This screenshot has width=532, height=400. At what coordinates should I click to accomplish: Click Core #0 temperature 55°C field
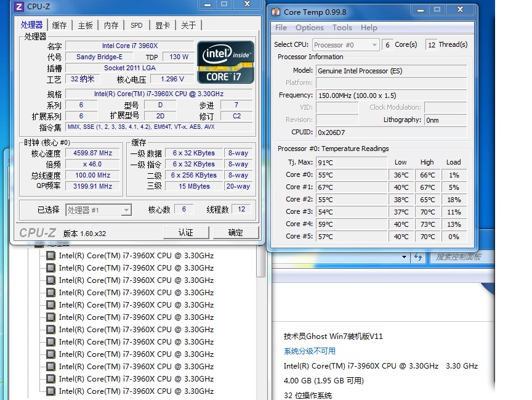[352, 175]
